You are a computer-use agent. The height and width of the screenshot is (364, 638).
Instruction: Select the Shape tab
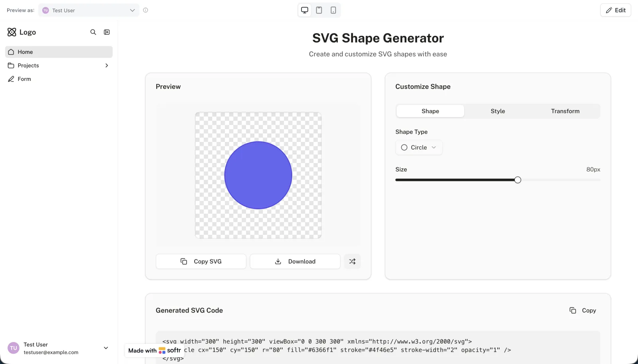(x=430, y=111)
